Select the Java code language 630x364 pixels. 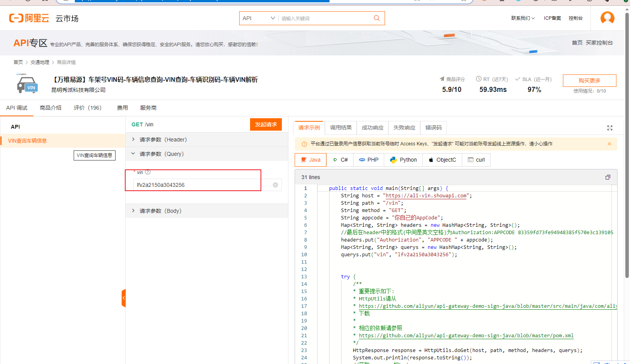(311, 160)
